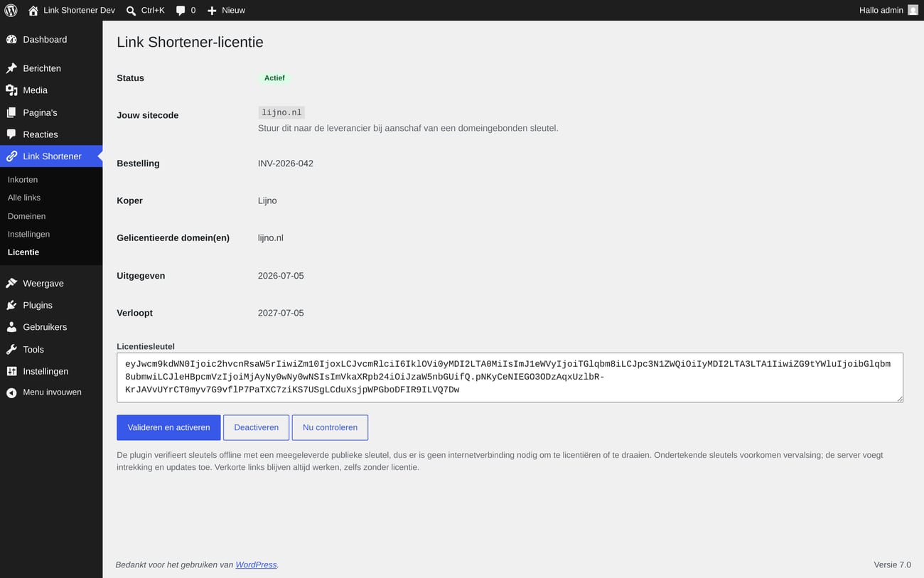The image size is (924, 578).
Task: Click the issue date 2026-07-05
Action: point(281,276)
